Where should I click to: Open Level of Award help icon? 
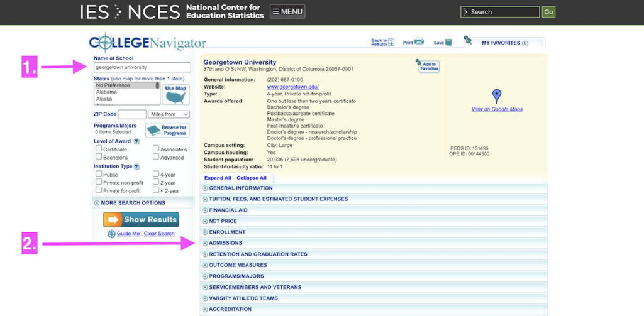[x=136, y=141]
